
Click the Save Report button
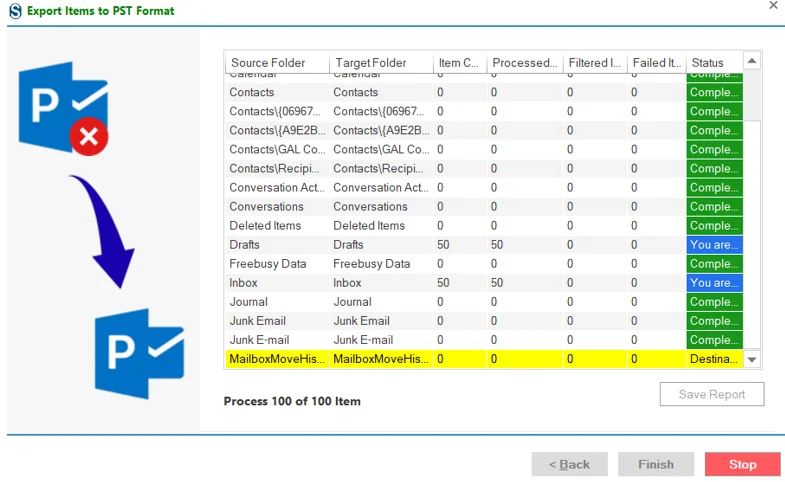[x=711, y=394]
